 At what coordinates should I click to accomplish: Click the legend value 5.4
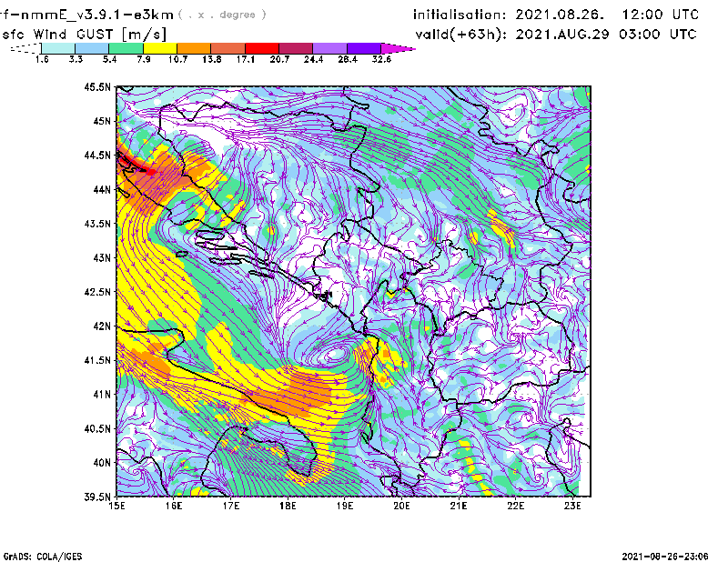click(x=109, y=59)
